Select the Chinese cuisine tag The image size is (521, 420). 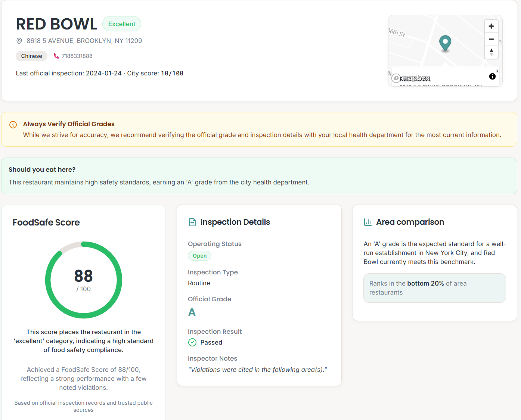[x=31, y=56]
